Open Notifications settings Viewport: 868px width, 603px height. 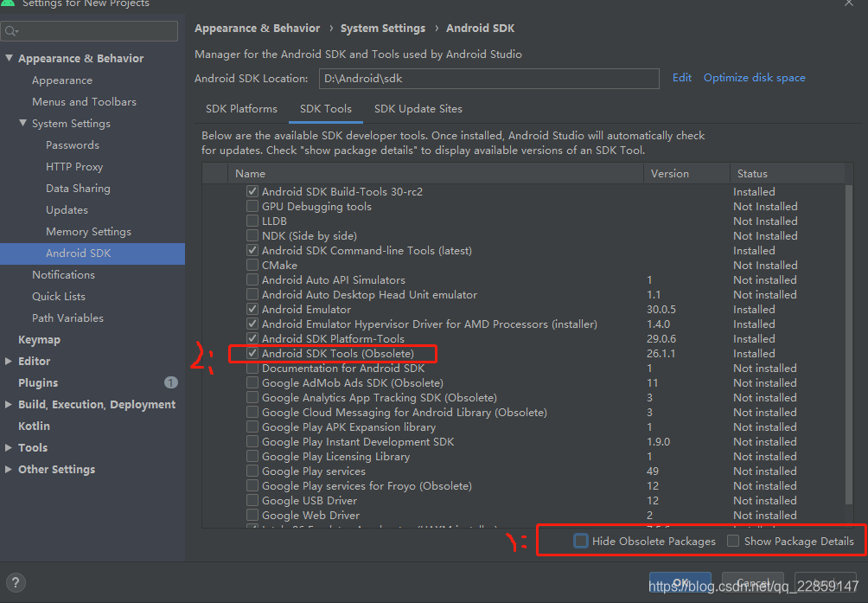[x=63, y=274]
